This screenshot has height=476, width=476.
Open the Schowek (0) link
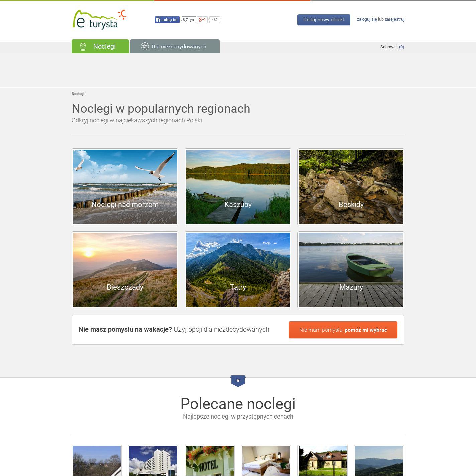392,47
